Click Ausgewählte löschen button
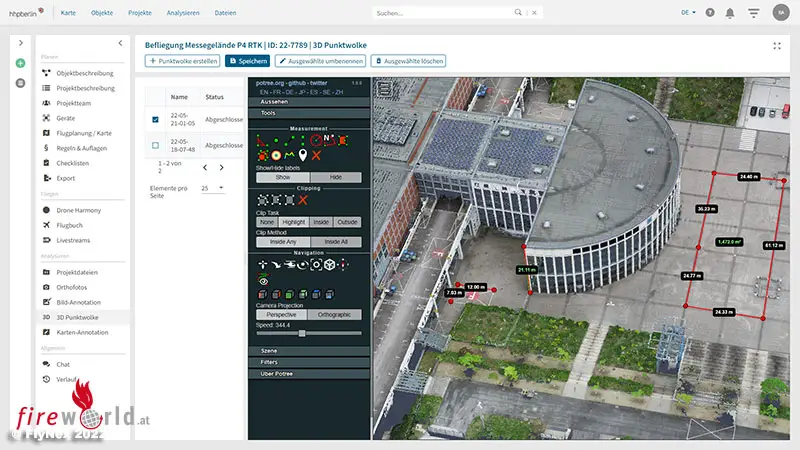This screenshot has width=800, height=450. pos(408,61)
